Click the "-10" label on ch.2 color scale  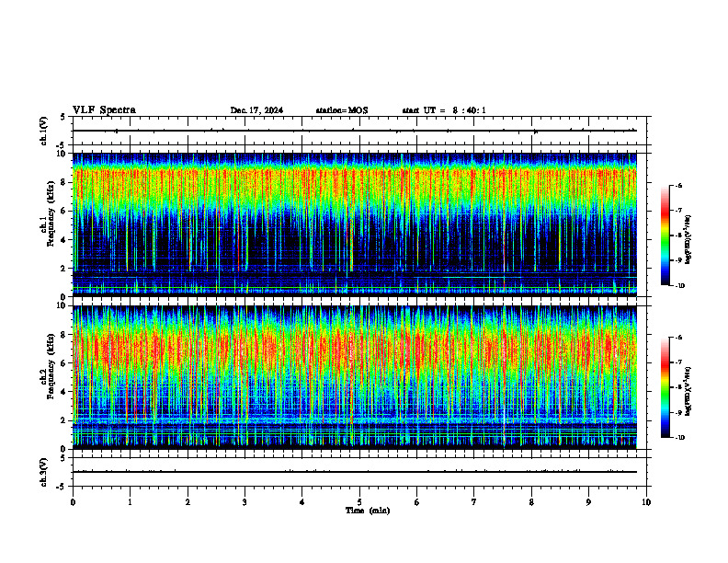(680, 438)
